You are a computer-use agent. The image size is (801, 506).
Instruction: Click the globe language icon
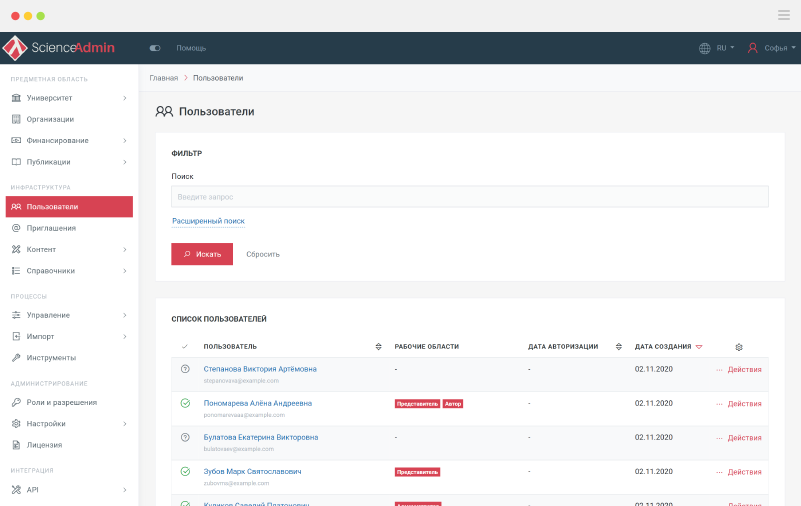click(705, 48)
